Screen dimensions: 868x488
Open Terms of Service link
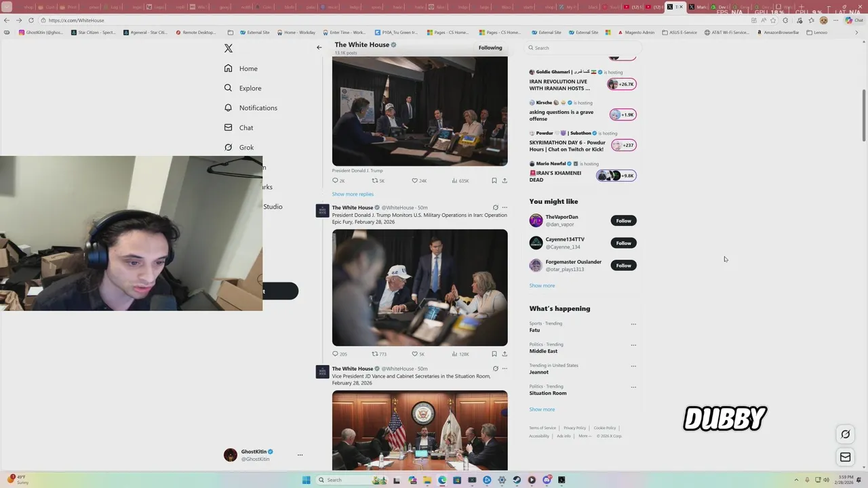click(542, 428)
